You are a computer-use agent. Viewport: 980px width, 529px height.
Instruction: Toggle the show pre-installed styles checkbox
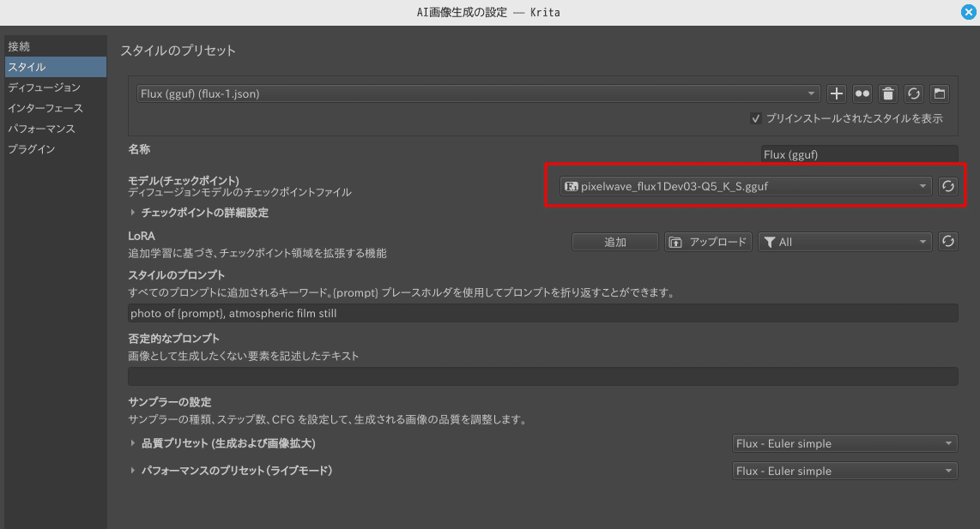click(x=756, y=118)
